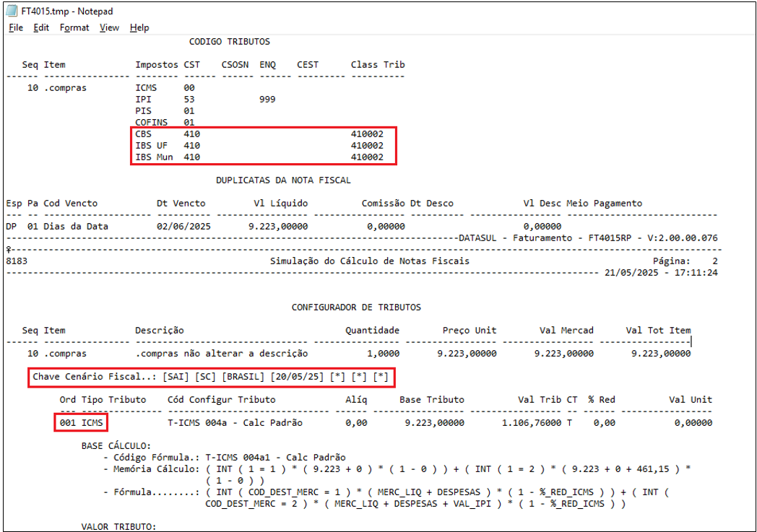Click ENQ value 999
Image resolution: width=757 pixels, height=532 pixels.
(x=267, y=100)
